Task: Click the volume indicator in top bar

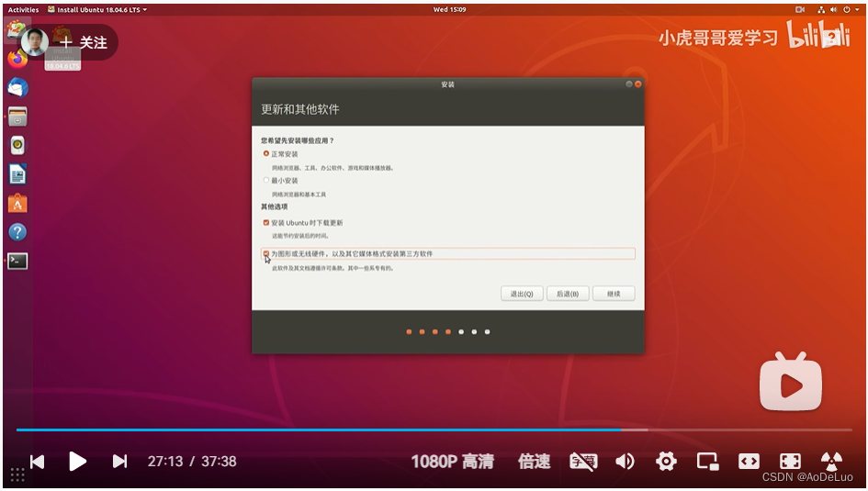Action: [x=834, y=9]
